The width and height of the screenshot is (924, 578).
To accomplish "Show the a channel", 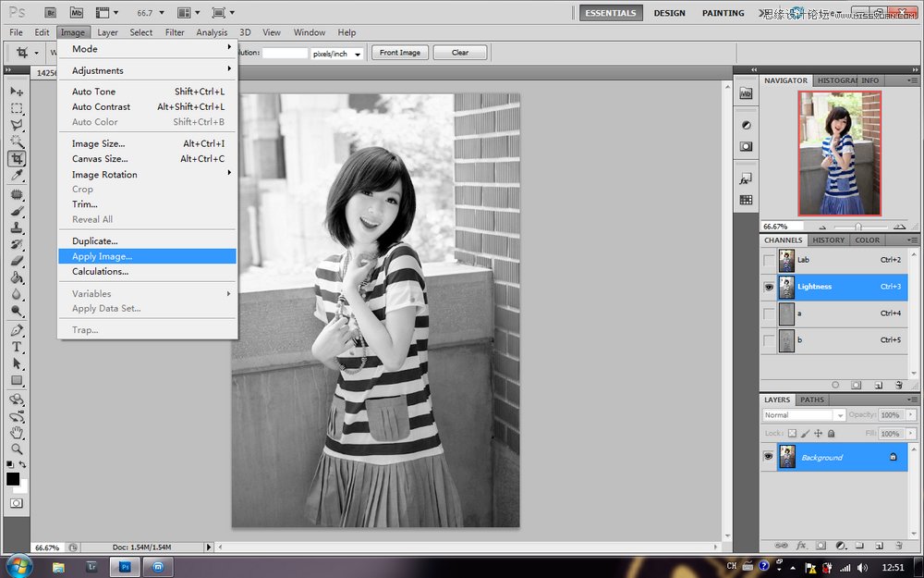I will (768, 314).
